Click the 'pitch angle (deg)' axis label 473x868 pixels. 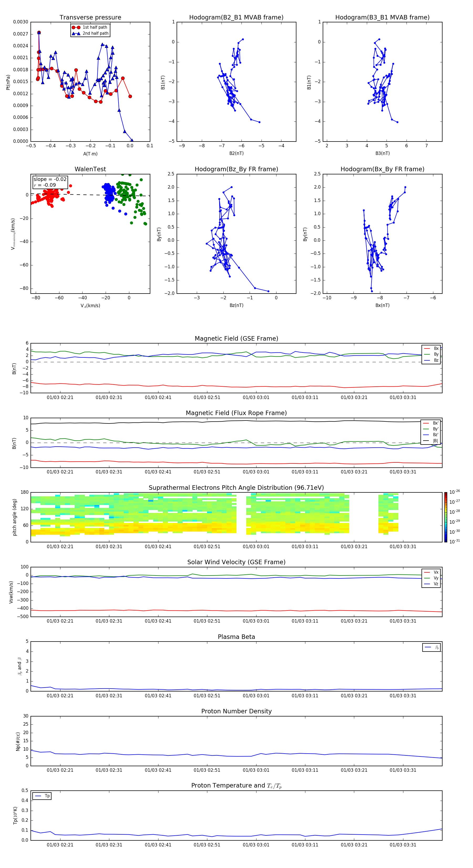(x=14, y=517)
